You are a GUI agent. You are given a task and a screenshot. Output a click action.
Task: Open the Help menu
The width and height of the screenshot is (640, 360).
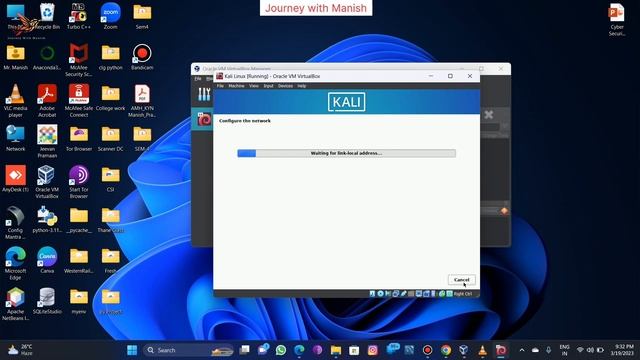302,86
